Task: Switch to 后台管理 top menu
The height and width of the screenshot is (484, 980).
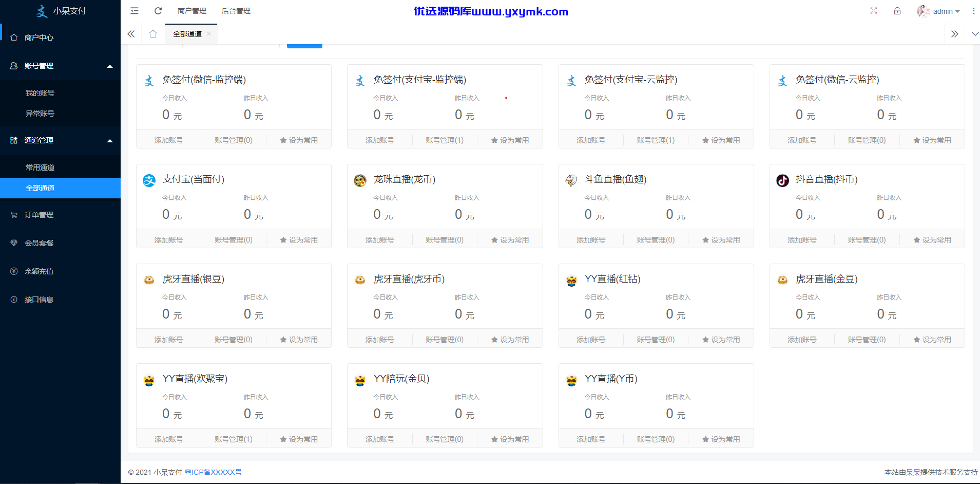Action: coord(236,11)
